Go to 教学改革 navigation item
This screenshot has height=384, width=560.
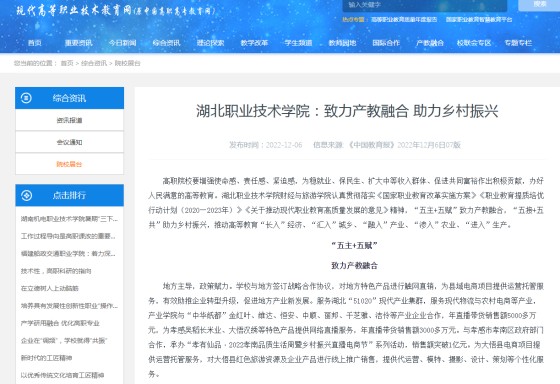pyautogui.click(x=254, y=43)
